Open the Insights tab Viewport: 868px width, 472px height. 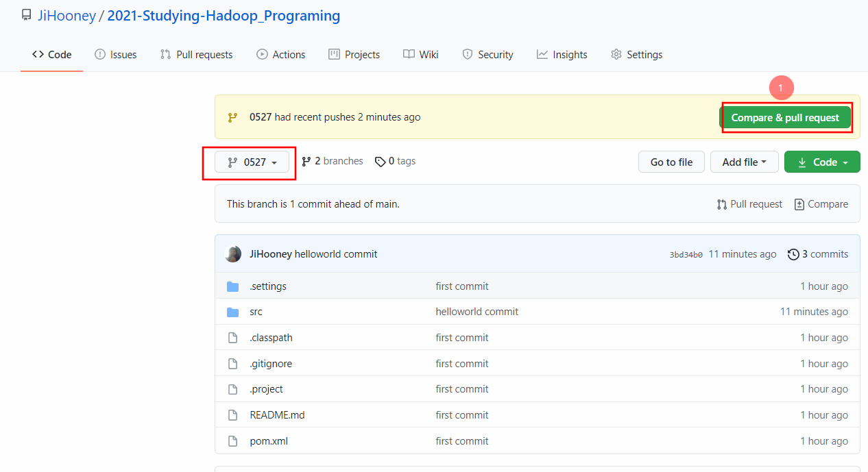point(562,55)
